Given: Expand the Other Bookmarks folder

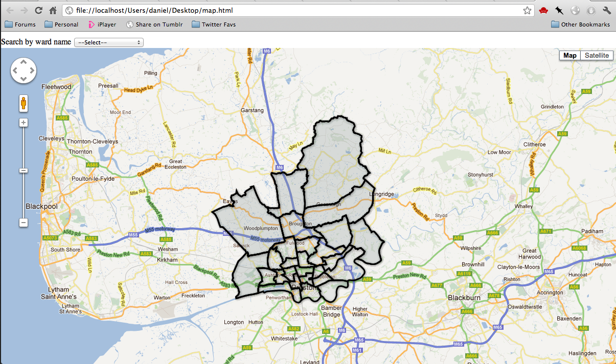Looking at the screenshot, I should 580,24.
